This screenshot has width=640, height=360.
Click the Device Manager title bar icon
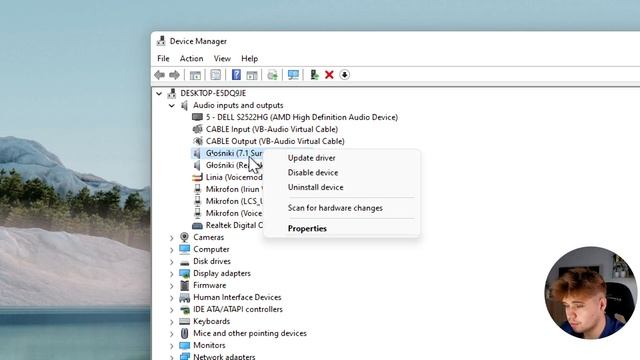161,41
